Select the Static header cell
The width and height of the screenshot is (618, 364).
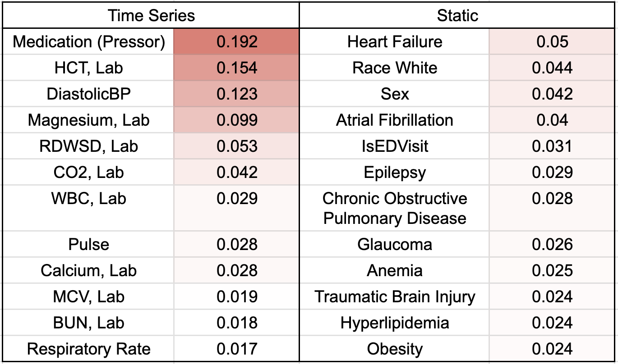pos(457,16)
